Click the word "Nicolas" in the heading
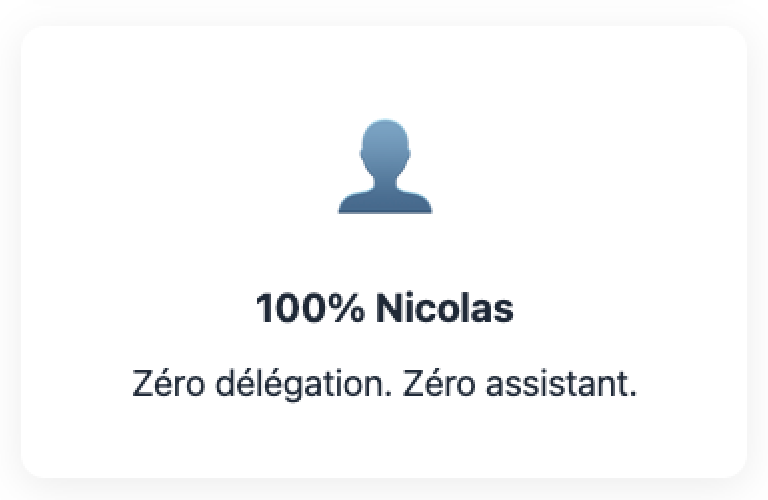Image resolution: width=768 pixels, height=500 pixels. point(444,309)
